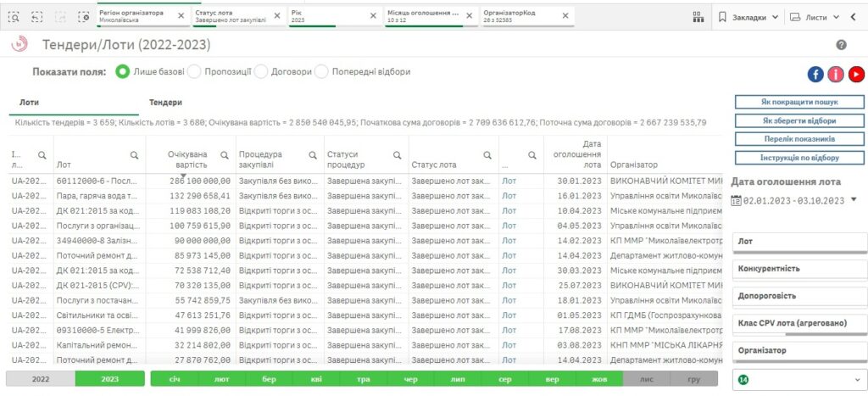Remove the ОрганізаторКод filter
The height and width of the screenshot is (396, 868).
click(565, 15)
